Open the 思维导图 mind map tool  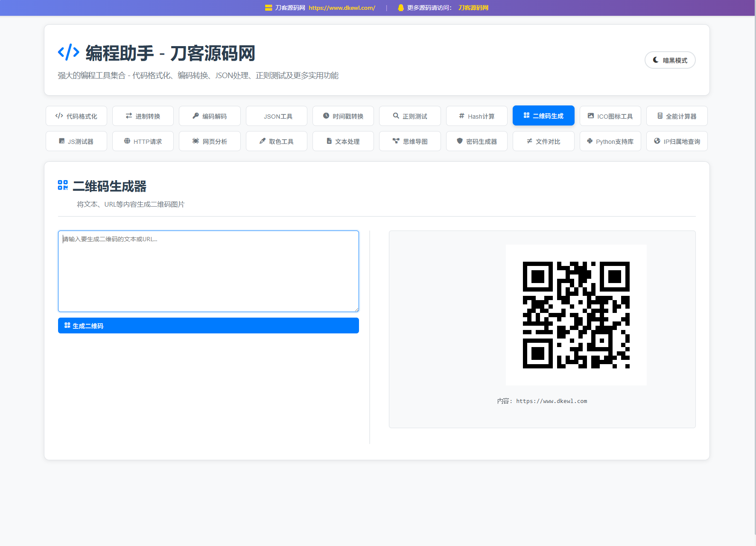pos(410,141)
